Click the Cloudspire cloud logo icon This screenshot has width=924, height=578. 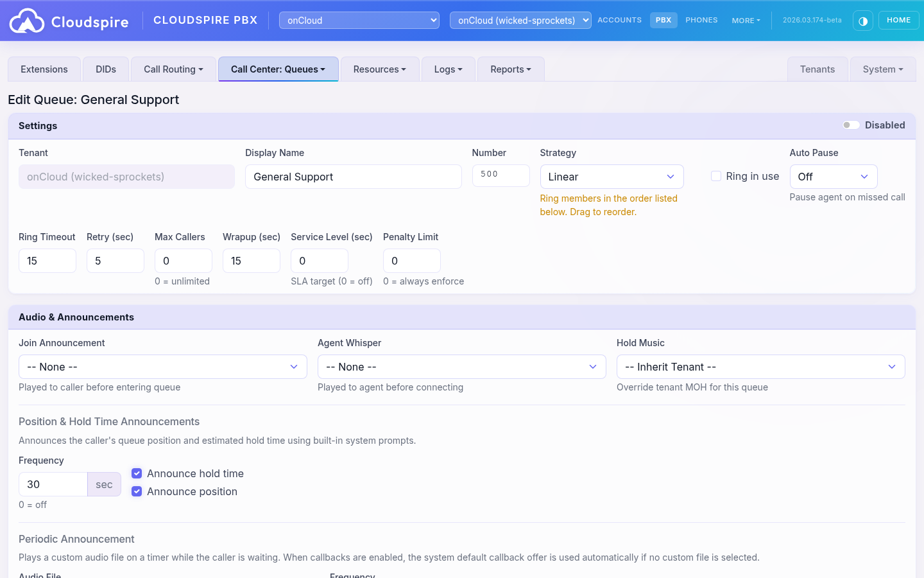(x=27, y=21)
